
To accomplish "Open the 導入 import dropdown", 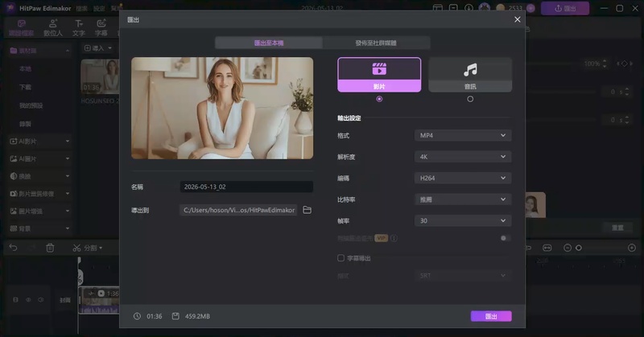I will pyautogui.click(x=98, y=48).
